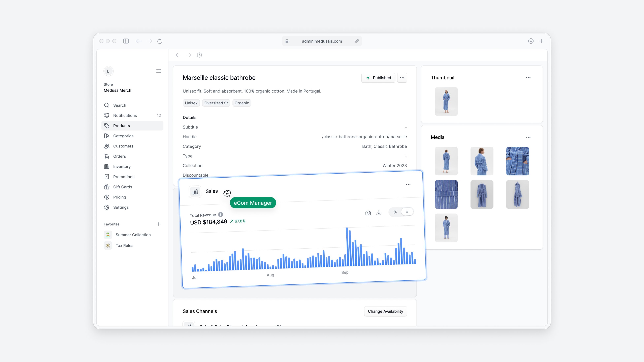The width and height of the screenshot is (644, 362).
Task: Toggle the browser sidebar panel icon
Action: (x=126, y=41)
